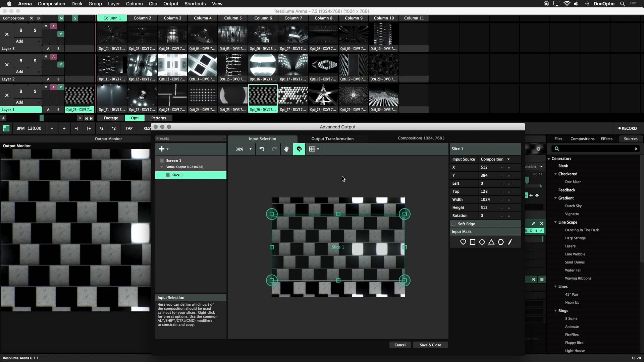644x362 pixels.
Task: Click the RECORD button in the top right
Action: click(628, 128)
